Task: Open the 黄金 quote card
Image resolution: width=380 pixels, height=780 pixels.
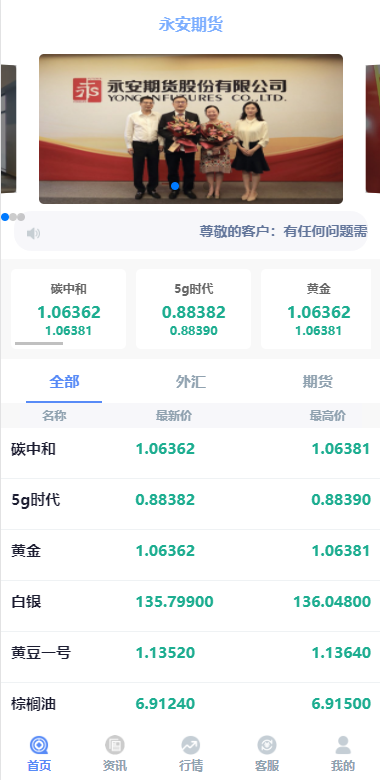Action: (x=316, y=309)
